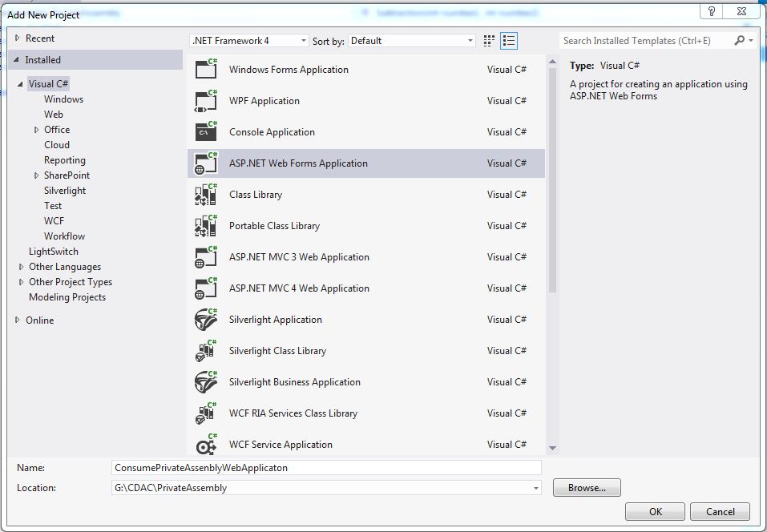Click the ASP.NET MVC 3 Web Application icon
Screen dimensions: 767x532
click(x=206, y=257)
